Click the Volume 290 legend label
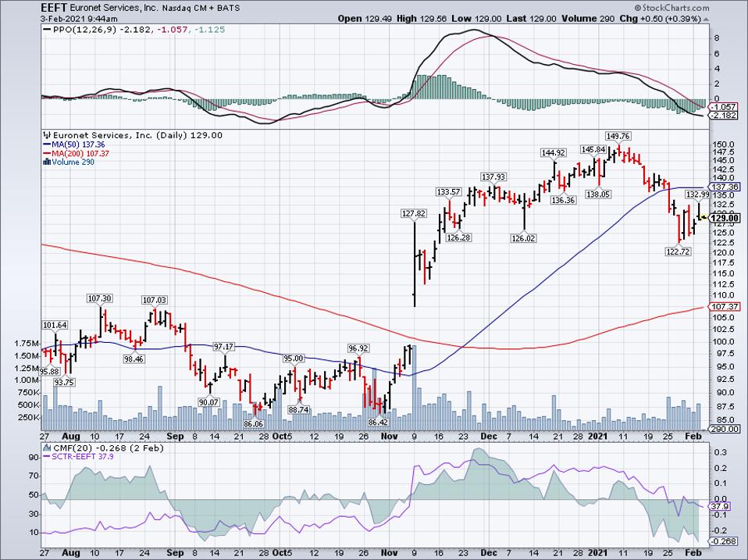This screenshot has width=748, height=560. (x=73, y=162)
